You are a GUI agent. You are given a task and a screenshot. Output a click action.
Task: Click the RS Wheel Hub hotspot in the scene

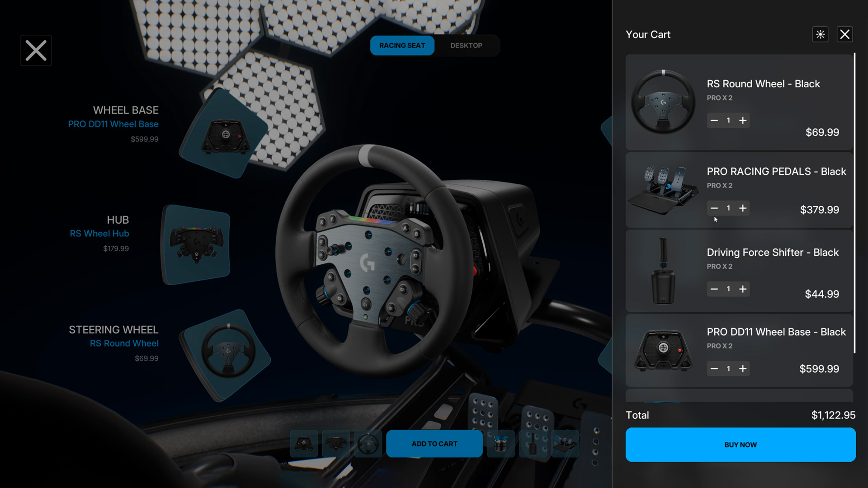pos(197,244)
